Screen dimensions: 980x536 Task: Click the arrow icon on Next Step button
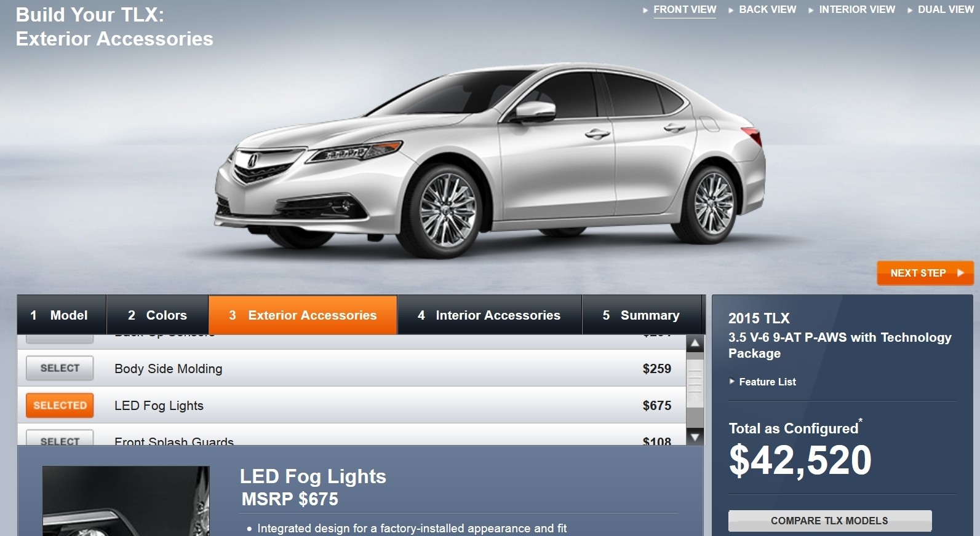tap(960, 273)
